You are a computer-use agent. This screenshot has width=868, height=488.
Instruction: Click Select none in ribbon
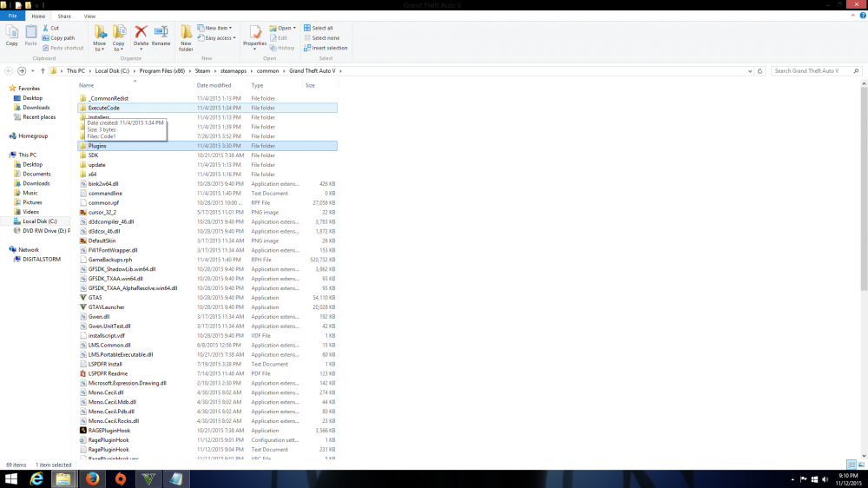pos(322,37)
